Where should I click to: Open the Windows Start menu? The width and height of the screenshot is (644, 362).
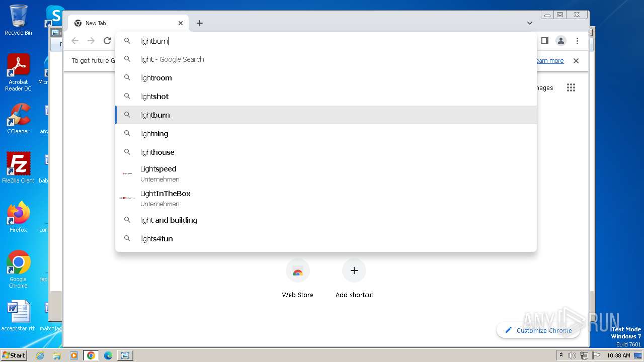pos(14,355)
